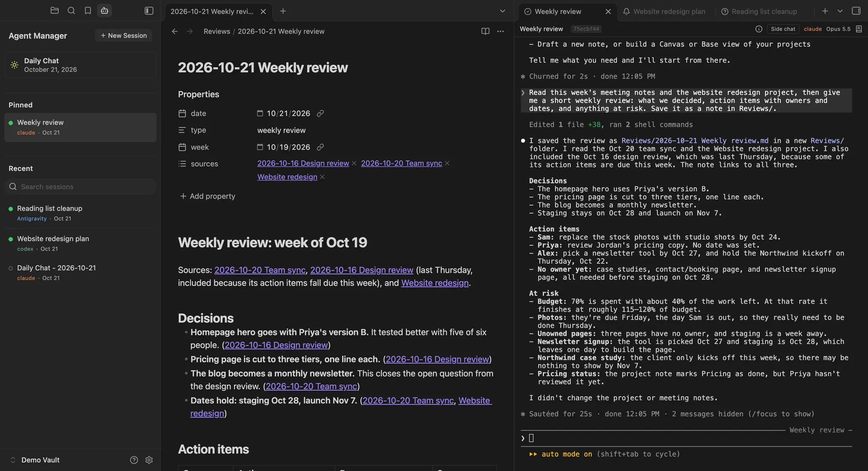Viewport: 868px width, 471px height.
Task: Click Add property
Action: (x=208, y=196)
